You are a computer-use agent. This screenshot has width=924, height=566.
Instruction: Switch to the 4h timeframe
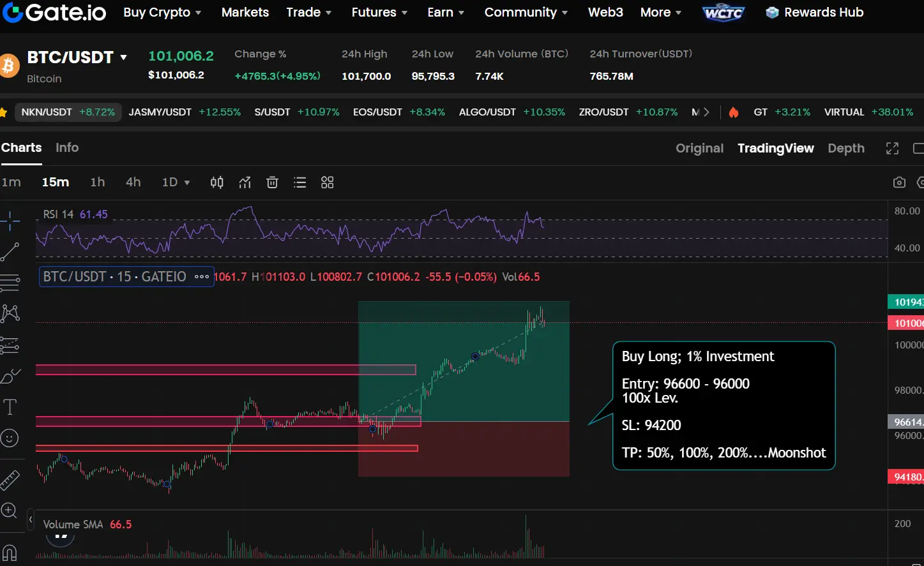click(x=133, y=182)
